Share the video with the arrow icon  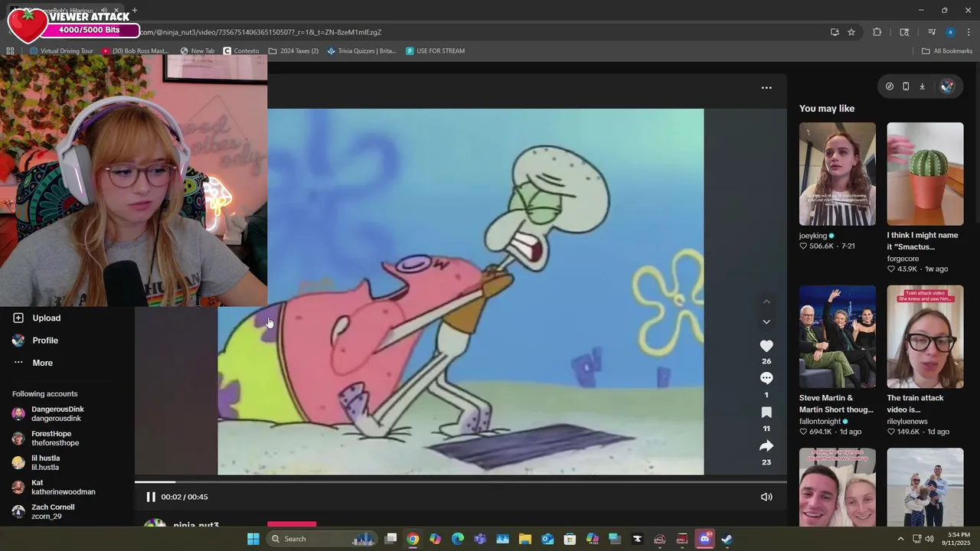tap(766, 446)
